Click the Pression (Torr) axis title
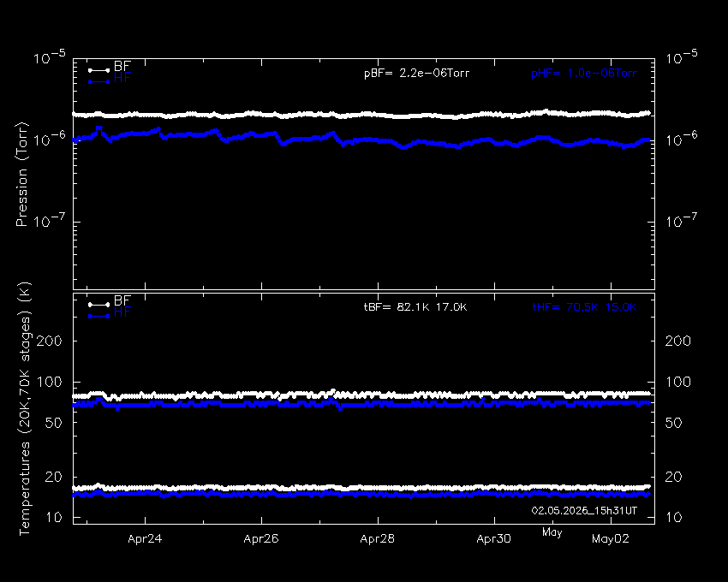This screenshot has width=728, height=582. (21, 174)
